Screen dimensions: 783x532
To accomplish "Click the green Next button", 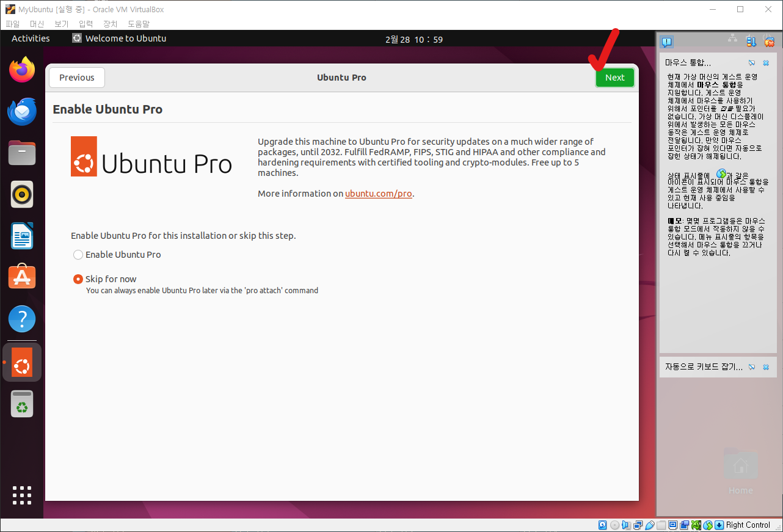I will (615, 78).
